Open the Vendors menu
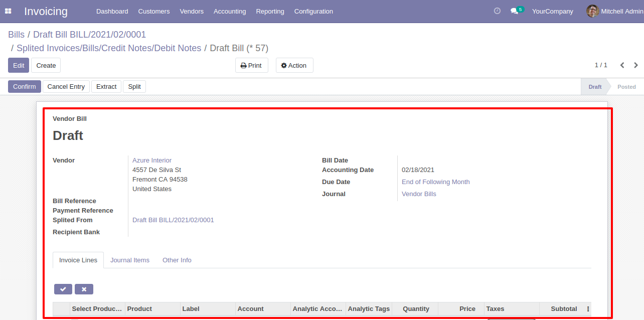The height and width of the screenshot is (320, 644). (x=192, y=11)
